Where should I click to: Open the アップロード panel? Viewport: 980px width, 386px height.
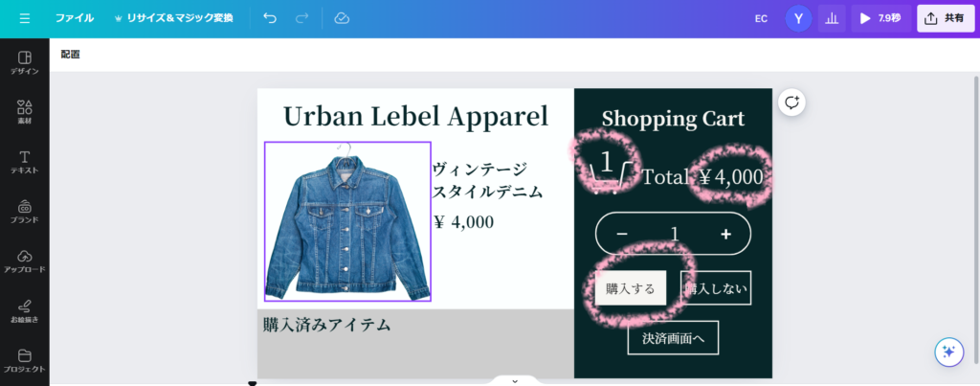tap(24, 261)
